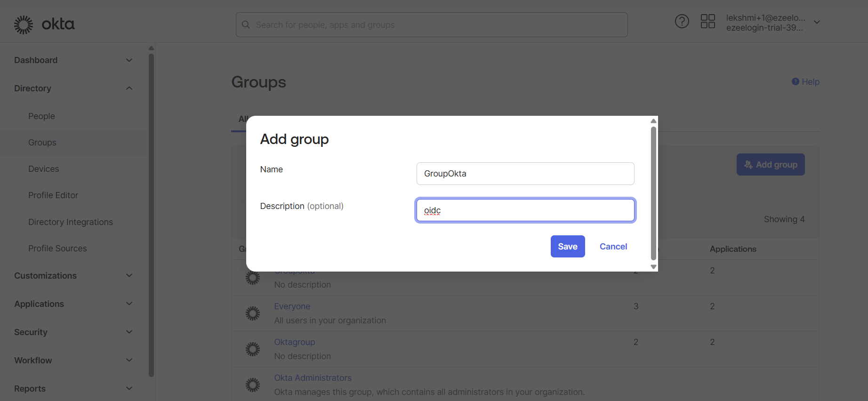The width and height of the screenshot is (868, 401).
Task: Click the Oktagroup group icon
Action: point(253,349)
